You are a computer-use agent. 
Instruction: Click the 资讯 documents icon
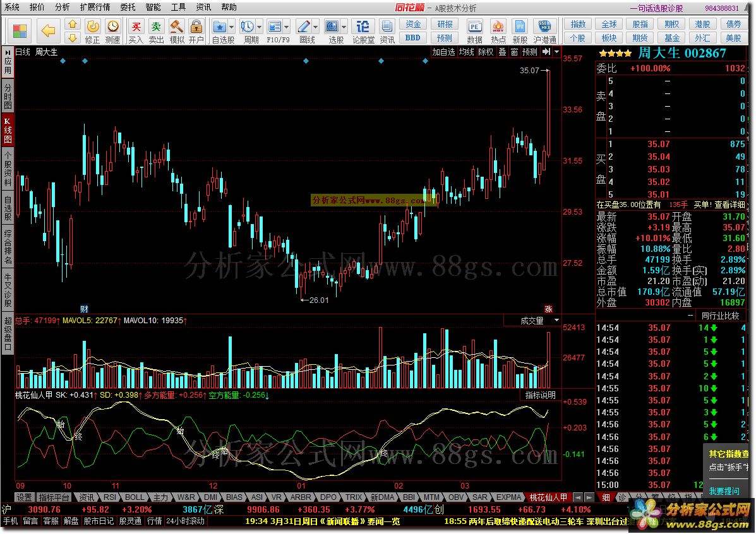coord(387,26)
